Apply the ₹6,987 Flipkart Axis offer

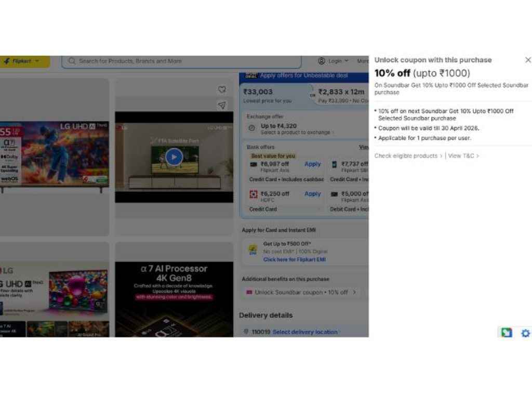click(312, 164)
